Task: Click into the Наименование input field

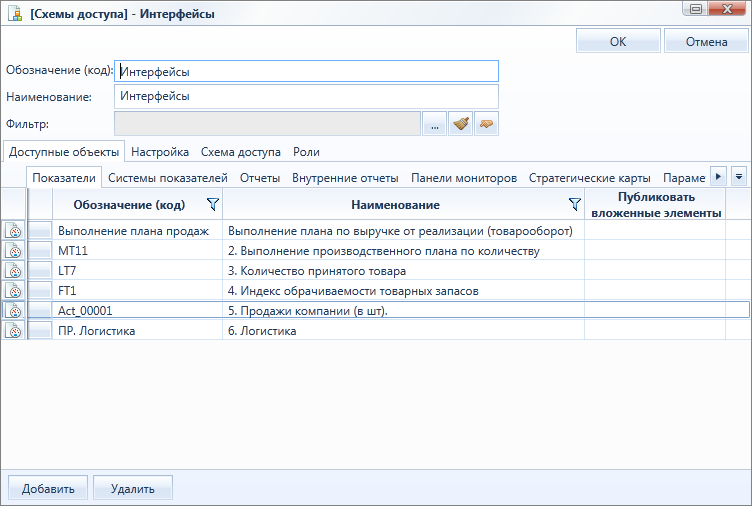Action: coord(306,96)
